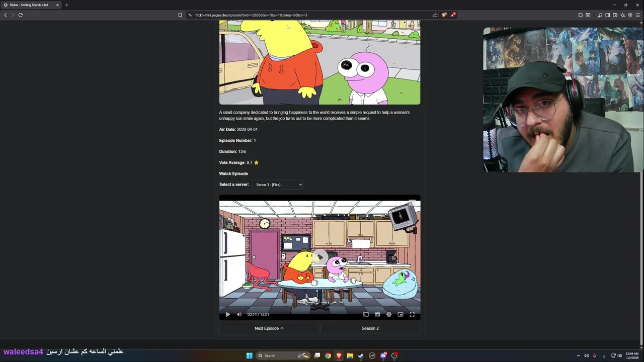The height and width of the screenshot is (362, 644).
Task: Close the Flicker - Smiling Friends tab
Action: (x=57, y=5)
